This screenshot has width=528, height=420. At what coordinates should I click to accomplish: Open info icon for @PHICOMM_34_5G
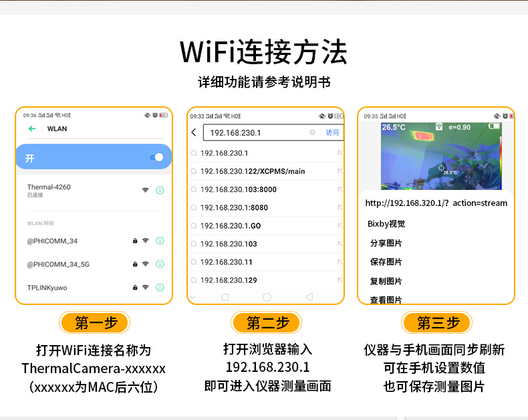pyautogui.click(x=160, y=264)
